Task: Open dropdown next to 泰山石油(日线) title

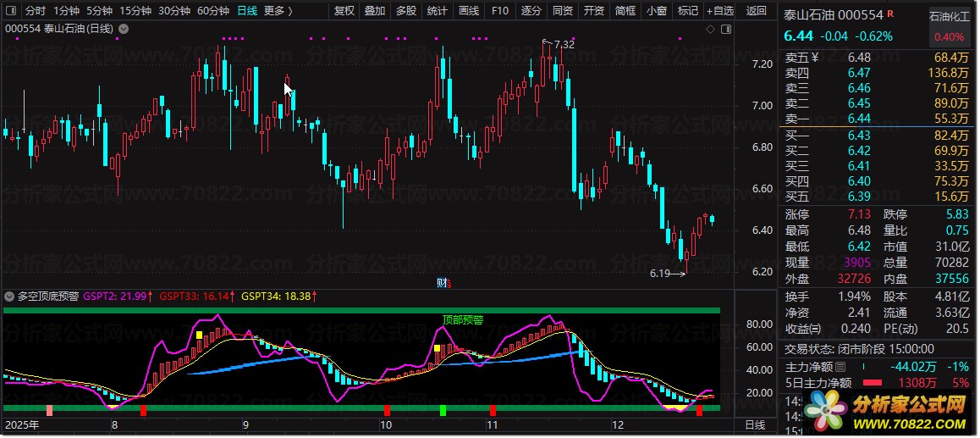Action: (x=124, y=29)
